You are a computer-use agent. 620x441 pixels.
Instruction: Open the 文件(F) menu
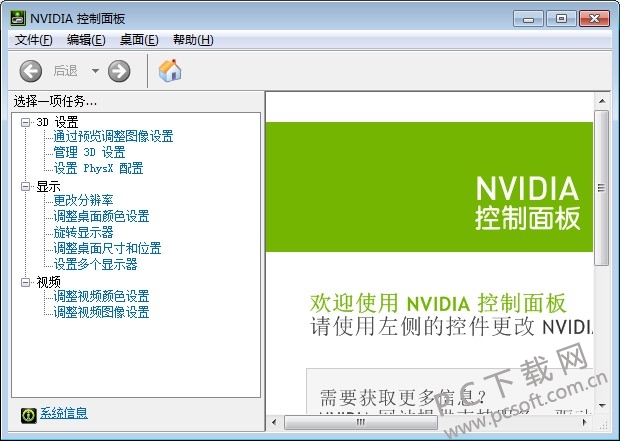[34, 40]
